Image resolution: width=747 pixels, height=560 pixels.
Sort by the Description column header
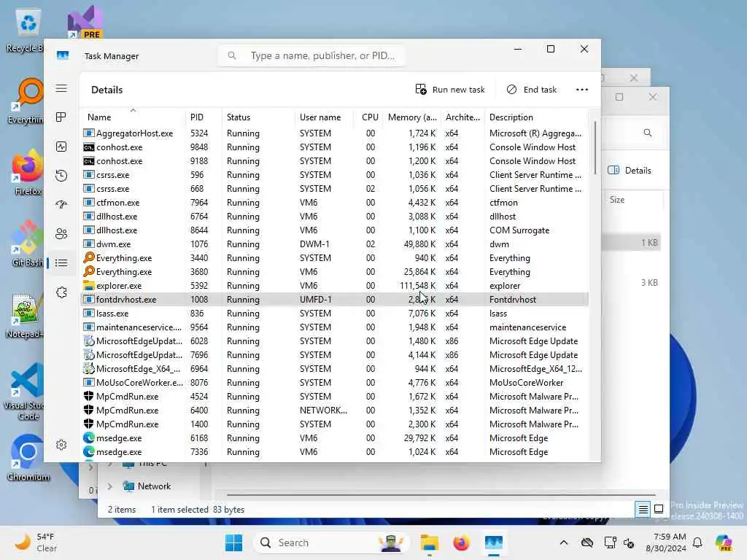click(x=536, y=117)
